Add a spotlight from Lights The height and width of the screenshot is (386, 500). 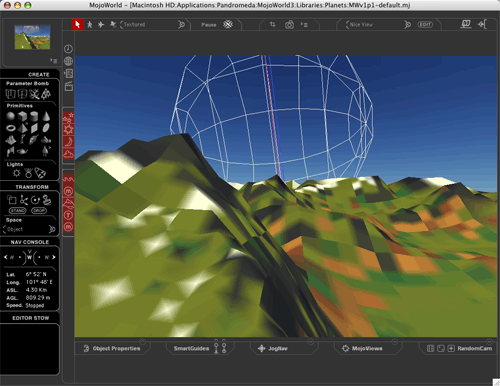point(40,173)
